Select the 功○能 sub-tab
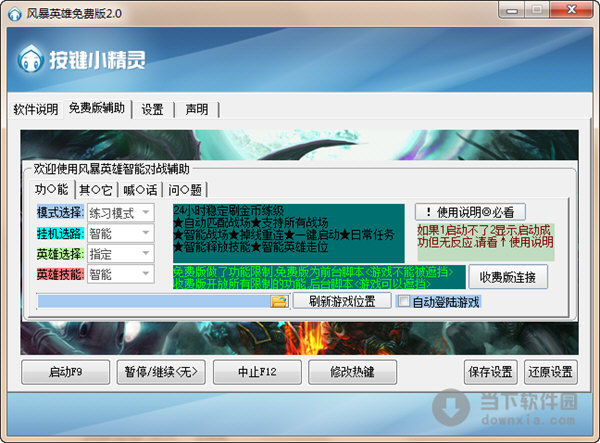600x443 pixels. [x=52, y=189]
